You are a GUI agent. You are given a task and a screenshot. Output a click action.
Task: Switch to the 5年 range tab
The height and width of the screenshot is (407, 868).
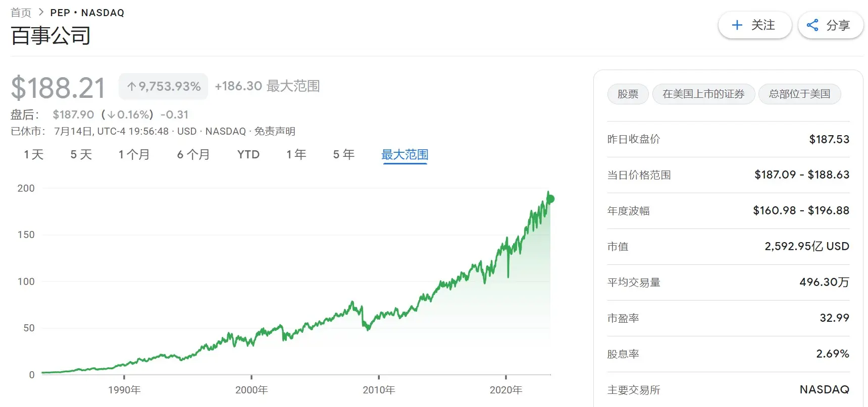click(344, 155)
